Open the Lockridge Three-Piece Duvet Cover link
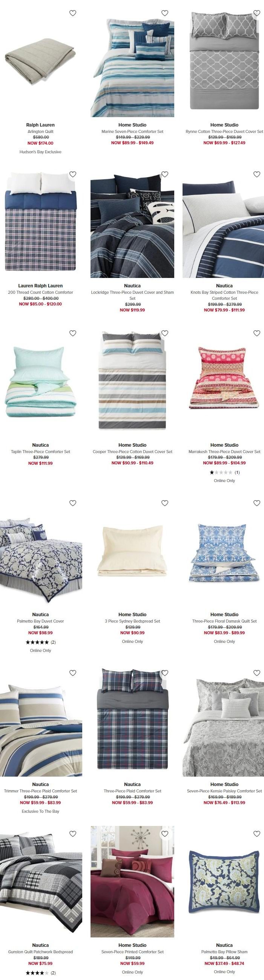The height and width of the screenshot is (980, 264). [132, 295]
